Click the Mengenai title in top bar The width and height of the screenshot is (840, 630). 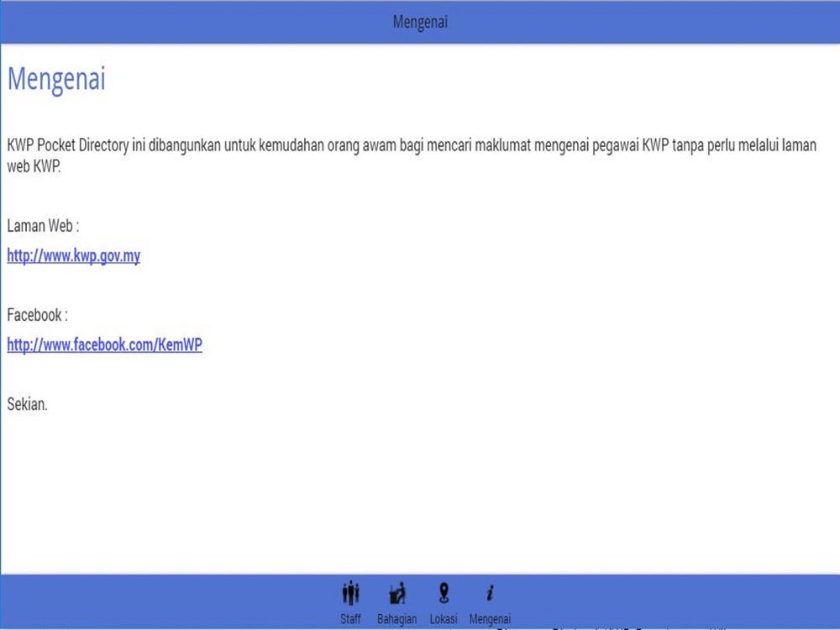(x=420, y=22)
